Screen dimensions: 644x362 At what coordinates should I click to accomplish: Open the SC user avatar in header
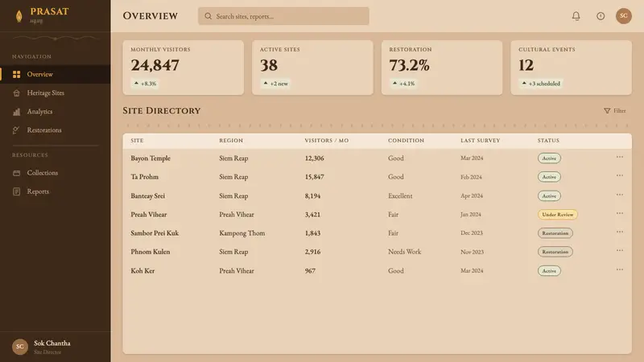pos(623,16)
